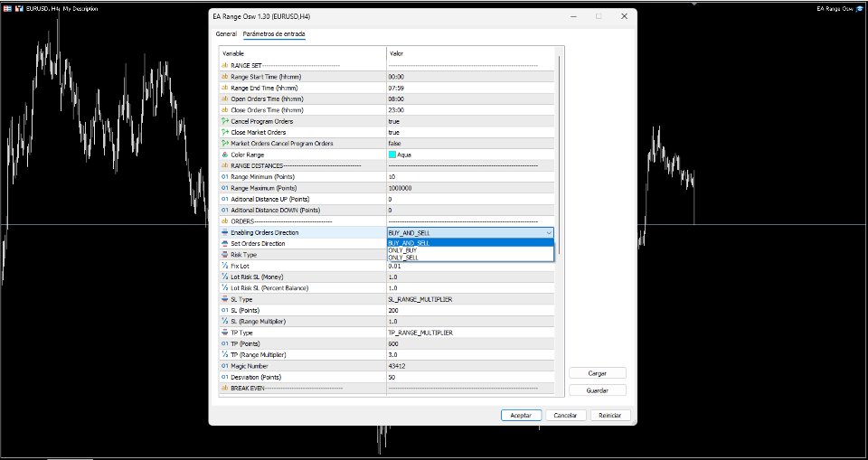
Task: Click the Close Market Orders boolean icon
Action: (x=225, y=132)
